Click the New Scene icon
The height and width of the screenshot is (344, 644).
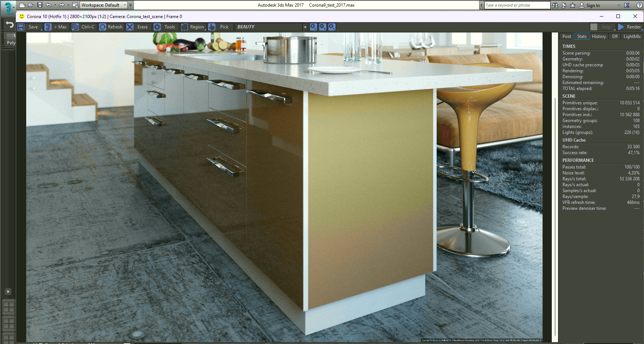click(x=22, y=5)
